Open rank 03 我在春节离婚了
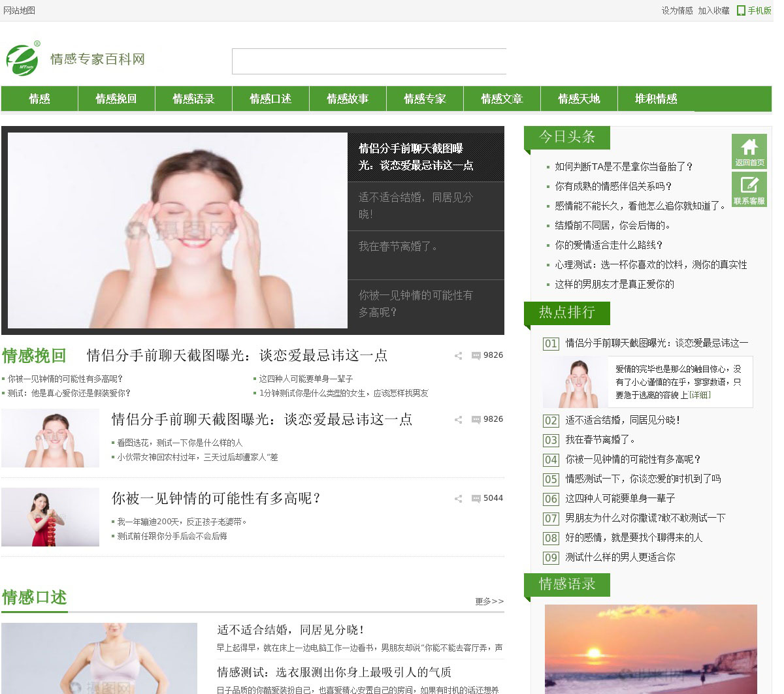 600,439
